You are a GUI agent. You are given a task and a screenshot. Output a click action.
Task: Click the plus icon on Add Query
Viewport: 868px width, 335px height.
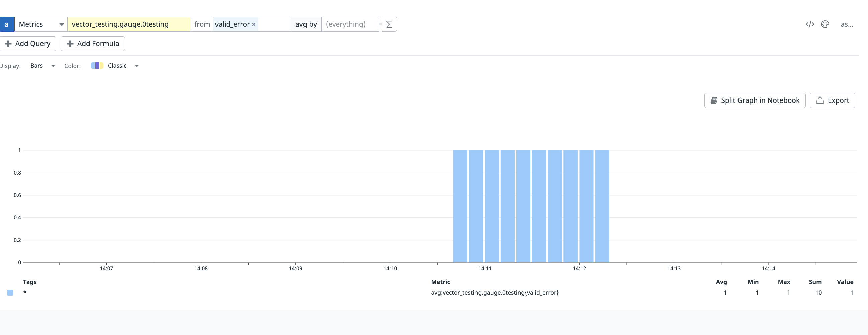(8, 43)
